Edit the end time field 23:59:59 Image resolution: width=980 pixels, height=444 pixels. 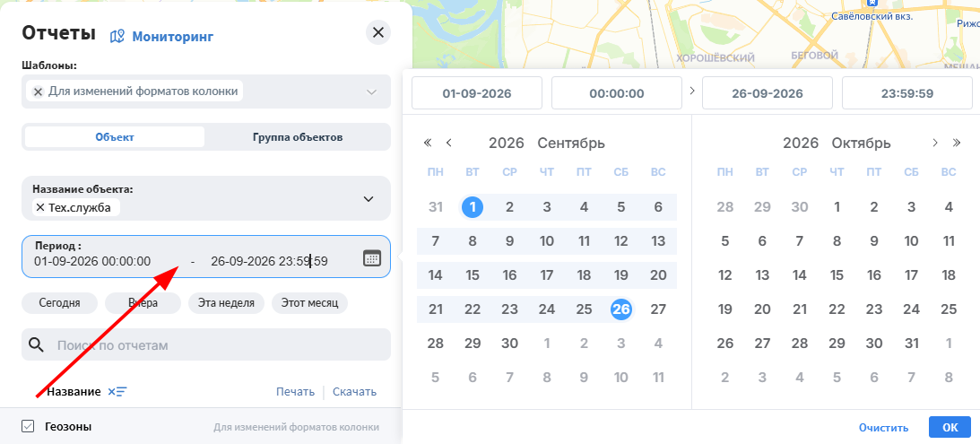click(907, 93)
